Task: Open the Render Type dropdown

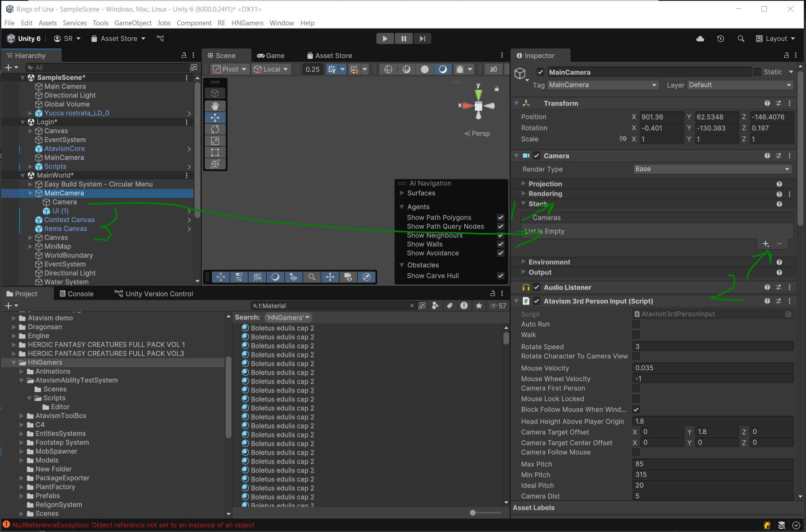Action: [712, 169]
